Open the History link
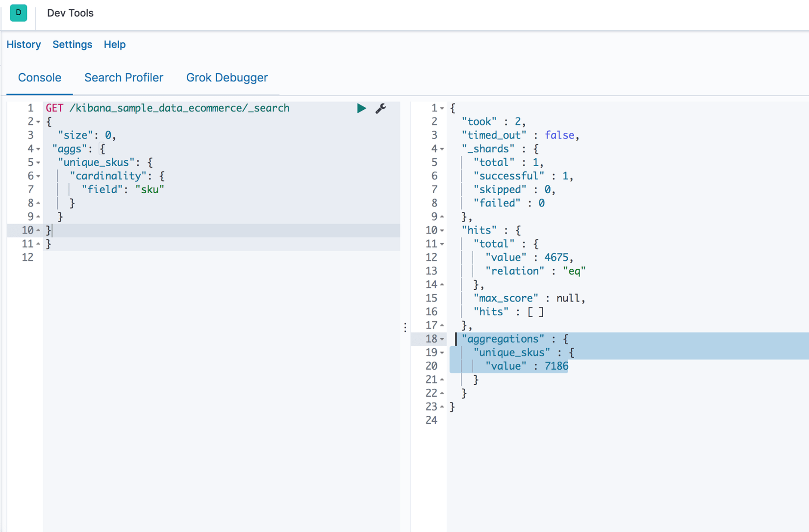Image resolution: width=809 pixels, height=532 pixels. point(24,45)
